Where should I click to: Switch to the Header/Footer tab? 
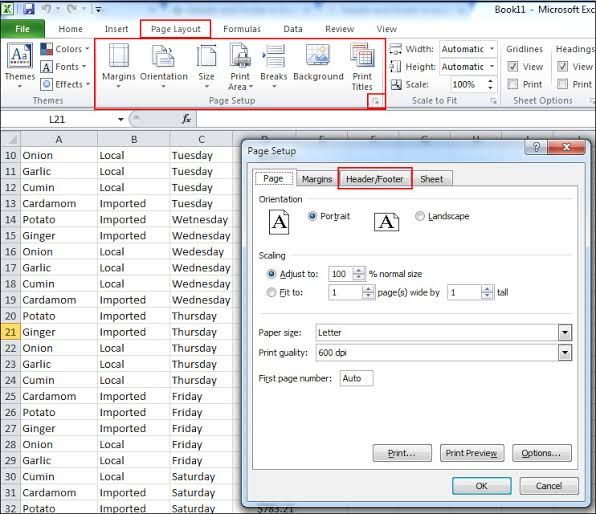(375, 179)
